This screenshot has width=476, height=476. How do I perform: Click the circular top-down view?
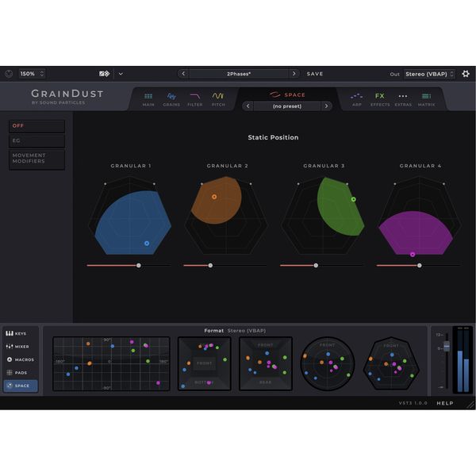[327, 363]
